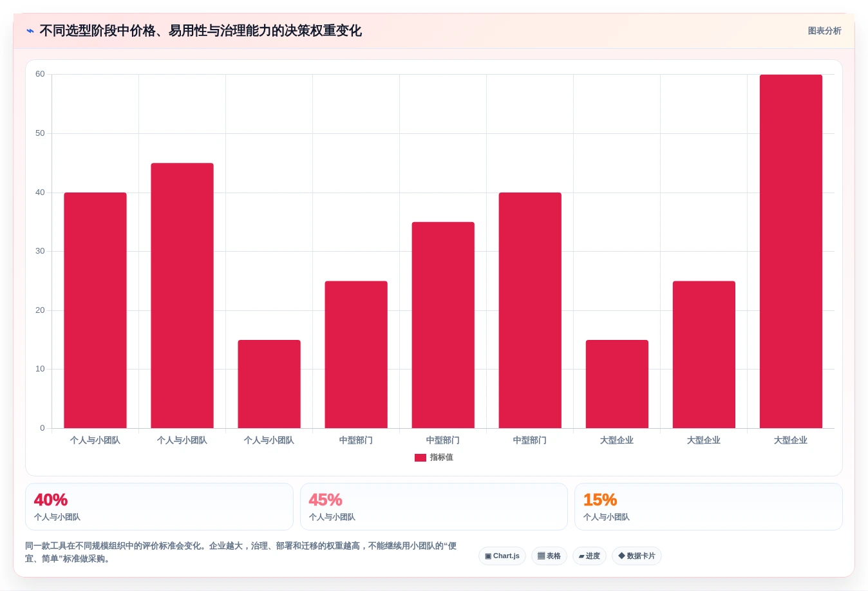
Task: Select the 进度 tag chip
Action: point(589,556)
